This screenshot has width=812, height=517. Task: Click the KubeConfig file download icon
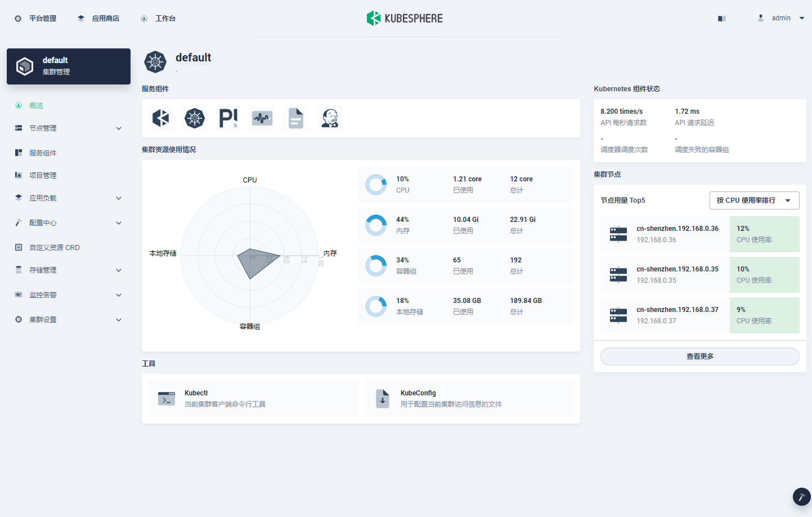click(x=383, y=399)
